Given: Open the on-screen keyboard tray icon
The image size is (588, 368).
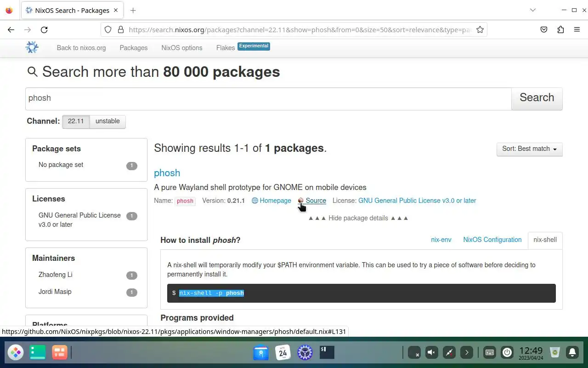Looking at the screenshot, I should (x=490, y=353).
